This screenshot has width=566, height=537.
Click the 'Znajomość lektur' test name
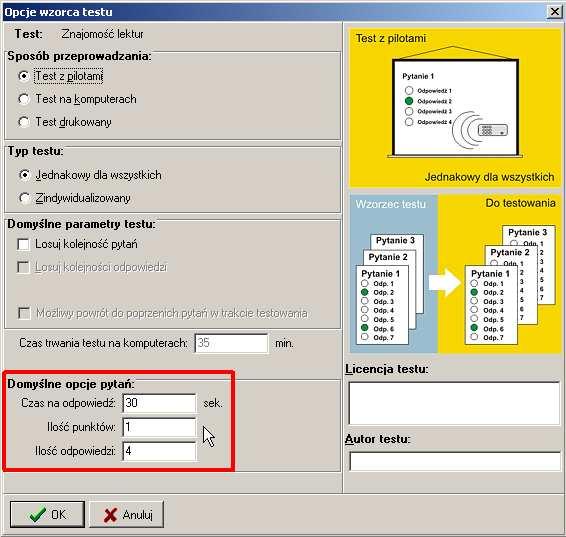click(x=102, y=34)
